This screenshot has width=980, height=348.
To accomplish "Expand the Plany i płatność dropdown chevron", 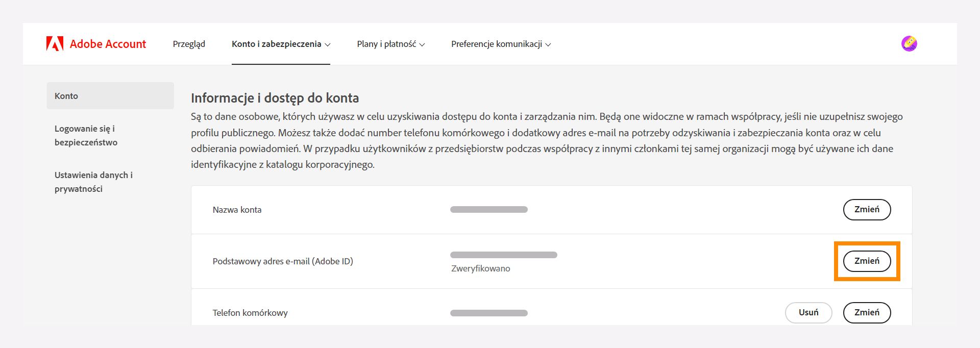I will (422, 44).
